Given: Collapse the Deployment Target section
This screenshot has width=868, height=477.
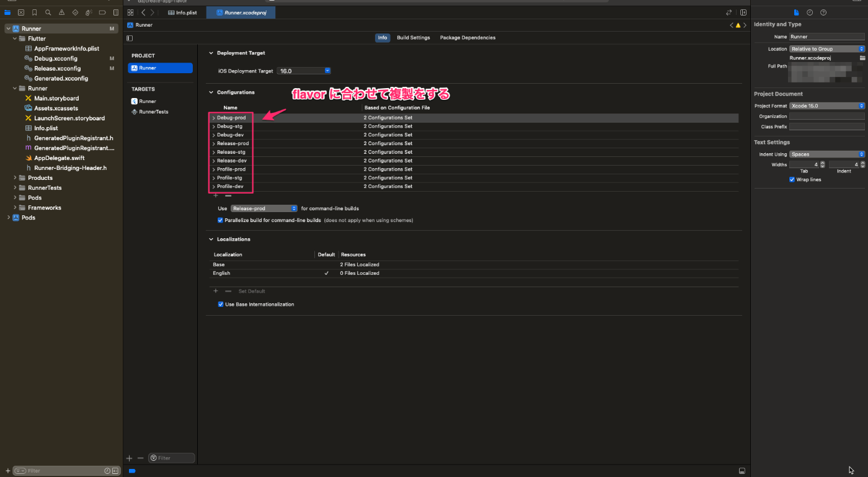Looking at the screenshot, I should 211,53.
